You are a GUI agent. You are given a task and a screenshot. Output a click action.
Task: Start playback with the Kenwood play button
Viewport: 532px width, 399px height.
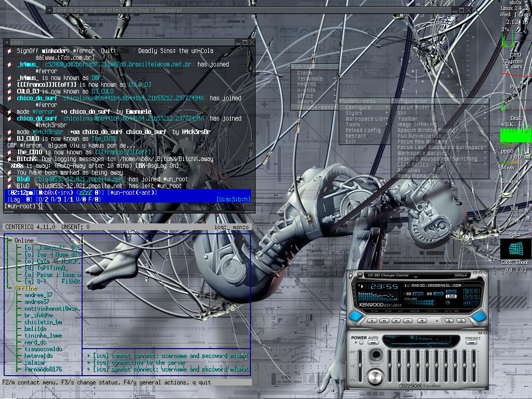pos(372,321)
